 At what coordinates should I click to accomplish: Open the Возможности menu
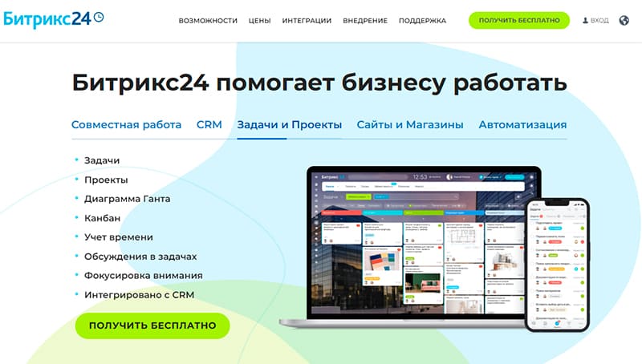click(x=208, y=21)
